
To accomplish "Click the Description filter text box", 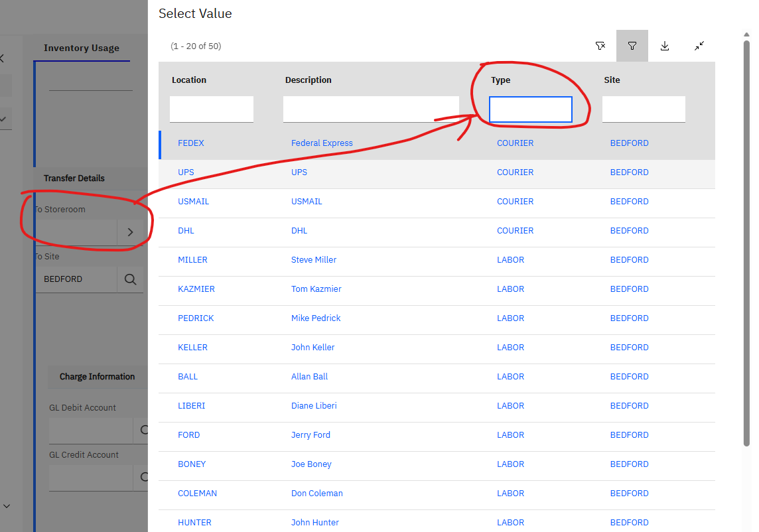I will (370, 109).
